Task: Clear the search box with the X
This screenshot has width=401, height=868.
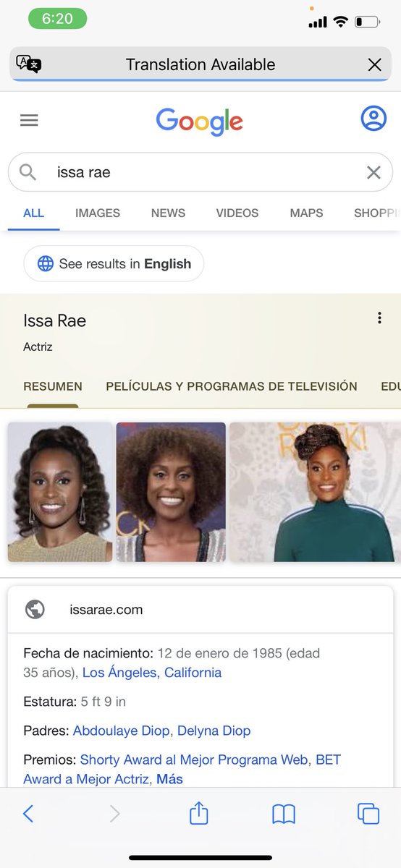Action: click(373, 172)
